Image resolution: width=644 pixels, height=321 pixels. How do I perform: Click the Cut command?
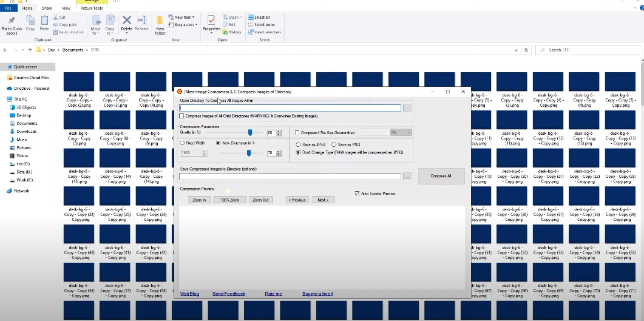pyautogui.click(x=59, y=17)
